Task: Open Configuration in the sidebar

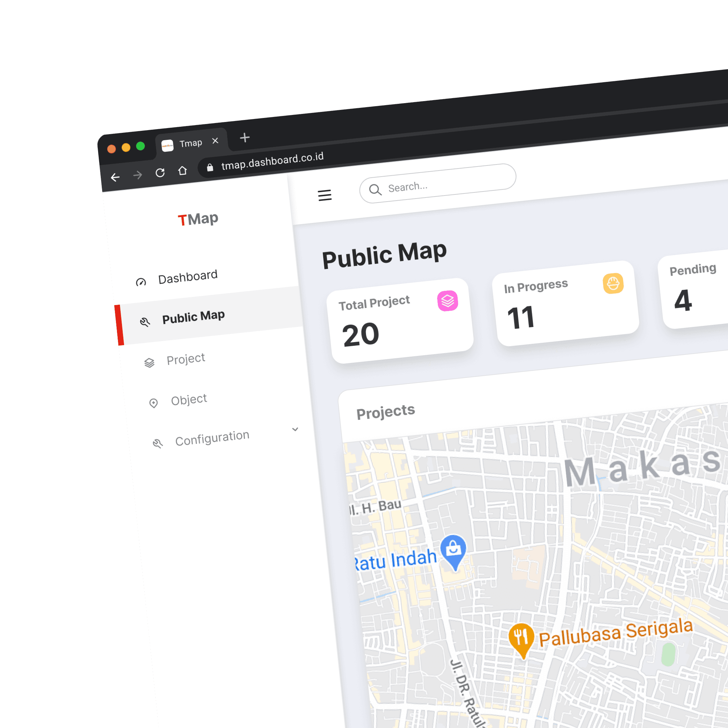Action: click(x=212, y=438)
